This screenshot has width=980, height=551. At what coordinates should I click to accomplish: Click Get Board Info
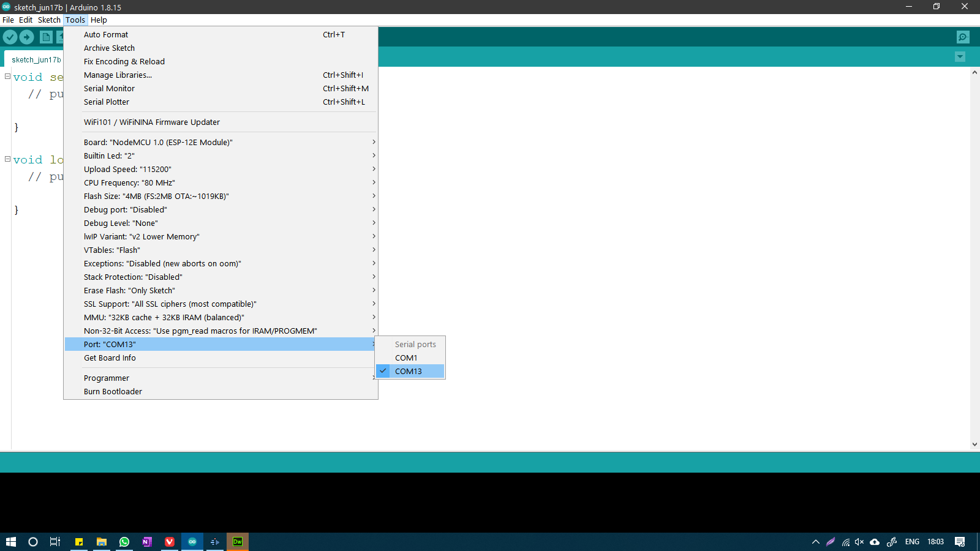(x=221, y=358)
